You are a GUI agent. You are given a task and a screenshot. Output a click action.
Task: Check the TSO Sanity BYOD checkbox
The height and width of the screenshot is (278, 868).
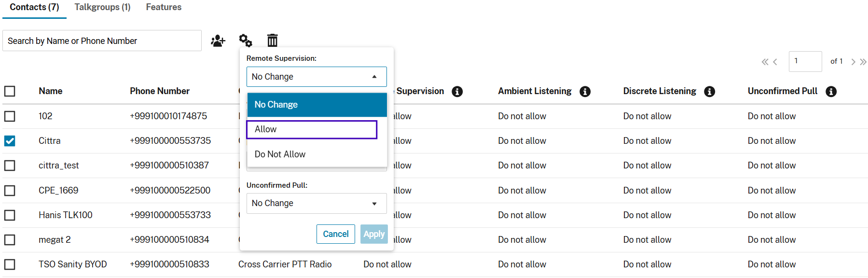point(10,264)
